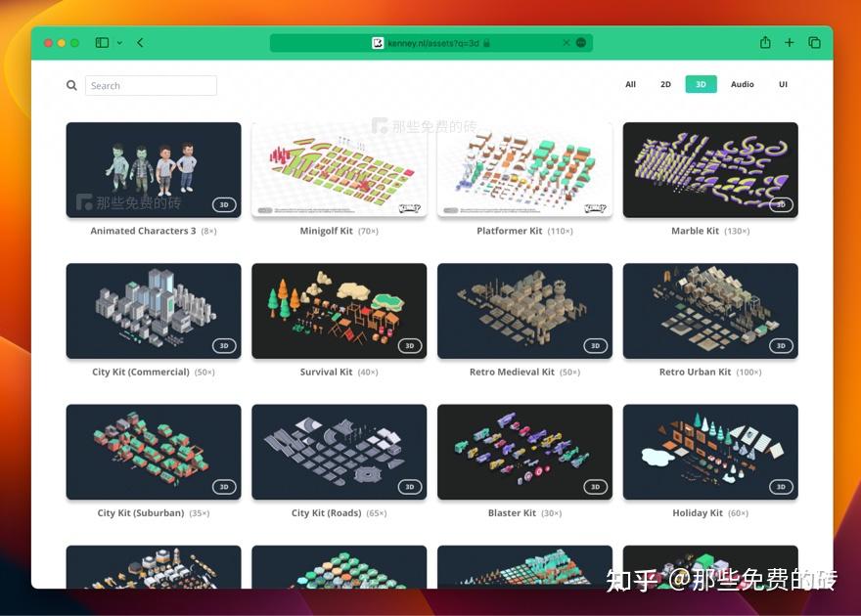Minimize the Safari window with yellow button
This screenshot has width=861, height=616.
click(x=62, y=43)
